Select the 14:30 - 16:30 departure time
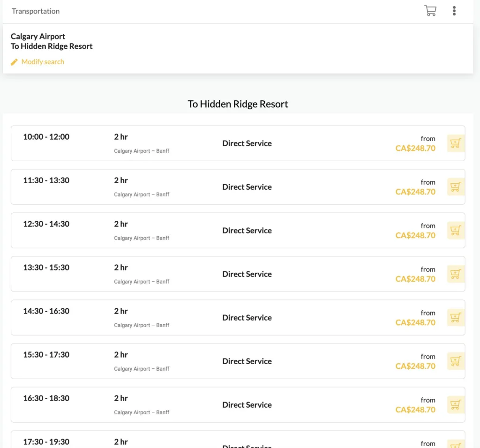The image size is (480, 448). [x=46, y=311]
